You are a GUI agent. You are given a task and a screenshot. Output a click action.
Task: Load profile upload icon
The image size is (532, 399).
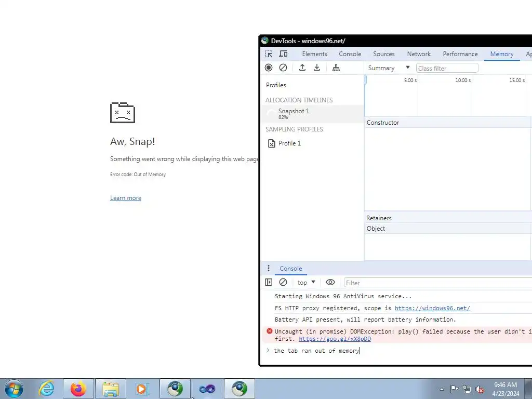click(302, 68)
